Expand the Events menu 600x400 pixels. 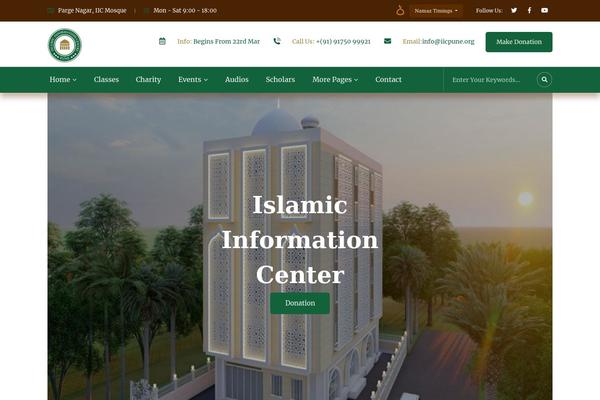click(x=193, y=80)
